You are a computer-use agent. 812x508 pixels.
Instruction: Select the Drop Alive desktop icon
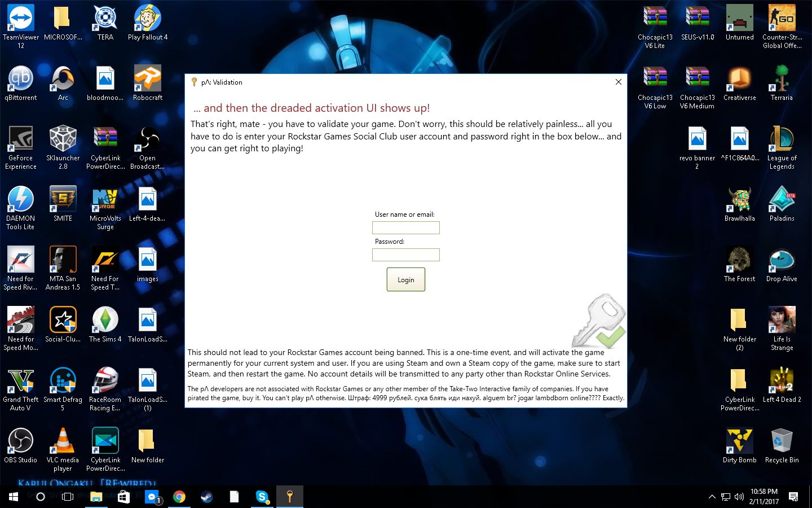[782, 265]
